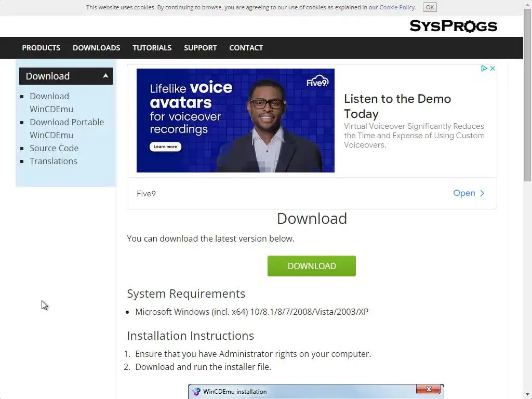Image resolution: width=532 pixels, height=399 pixels.
Task: Click the main Download page heading
Action: [x=312, y=219]
